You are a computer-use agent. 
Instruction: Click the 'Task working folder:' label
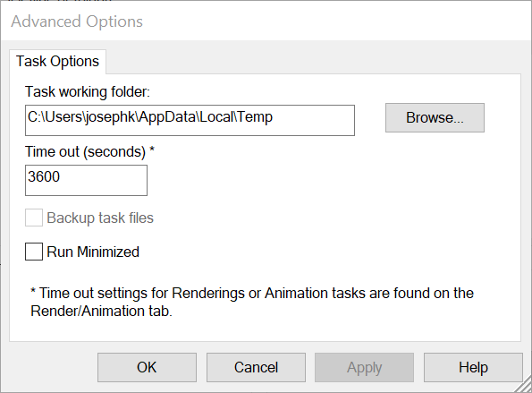coord(88,92)
